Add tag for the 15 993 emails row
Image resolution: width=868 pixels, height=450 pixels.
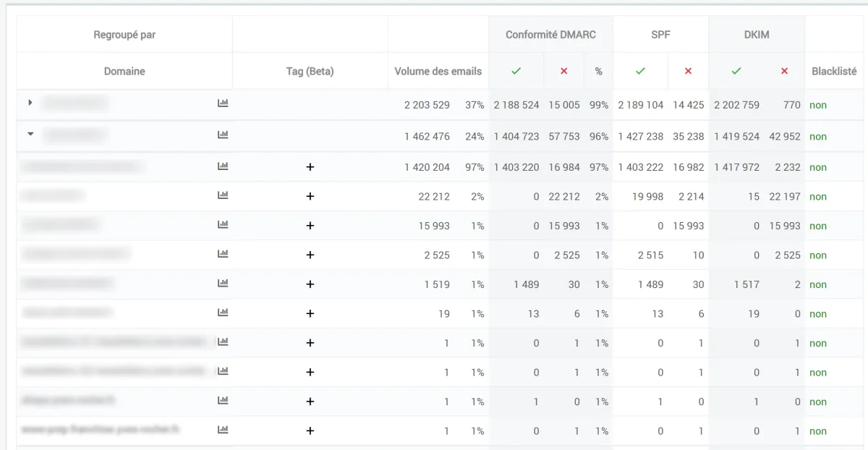(x=310, y=226)
